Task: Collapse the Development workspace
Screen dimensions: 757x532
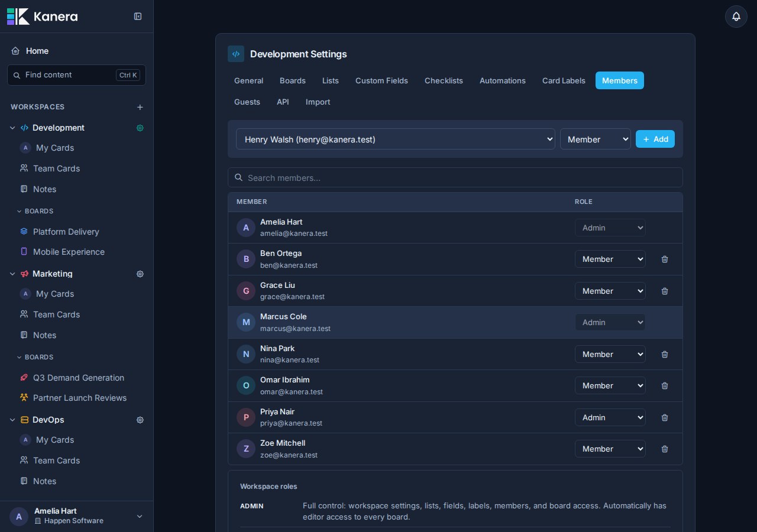Action: [12, 128]
